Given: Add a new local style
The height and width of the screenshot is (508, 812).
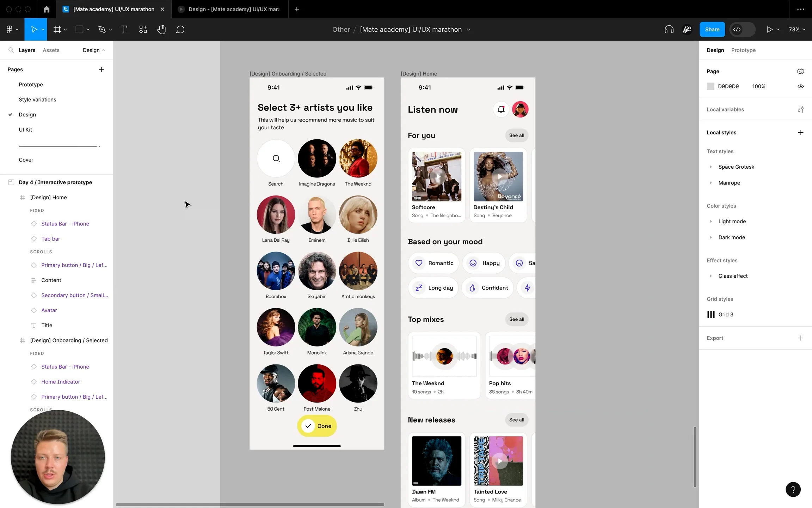Looking at the screenshot, I should (801, 133).
